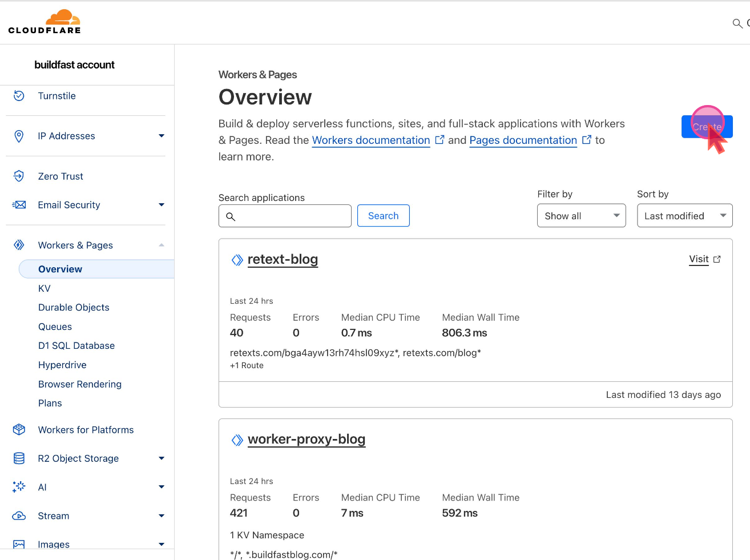Image resolution: width=750 pixels, height=560 pixels.
Task: Open Turnstile in the sidebar
Action: point(57,96)
